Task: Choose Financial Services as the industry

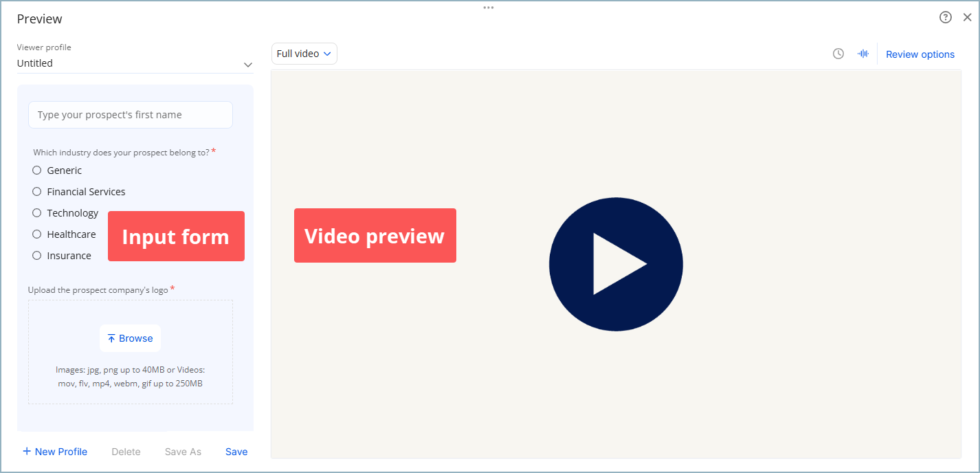Action: pos(36,191)
